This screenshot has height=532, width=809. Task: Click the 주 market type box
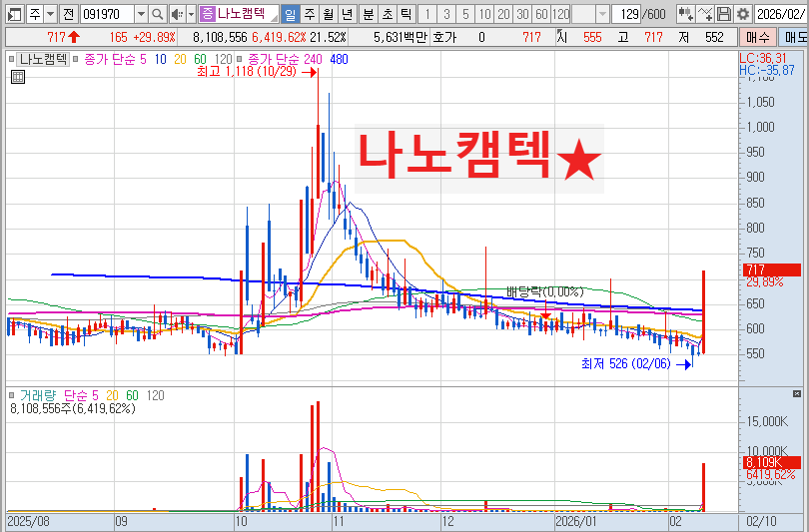[x=34, y=14]
